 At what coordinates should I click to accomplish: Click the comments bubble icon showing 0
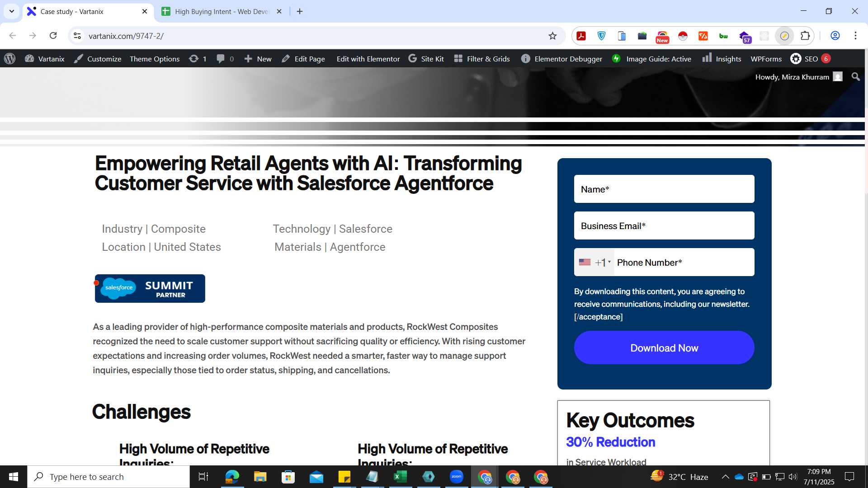click(x=225, y=59)
